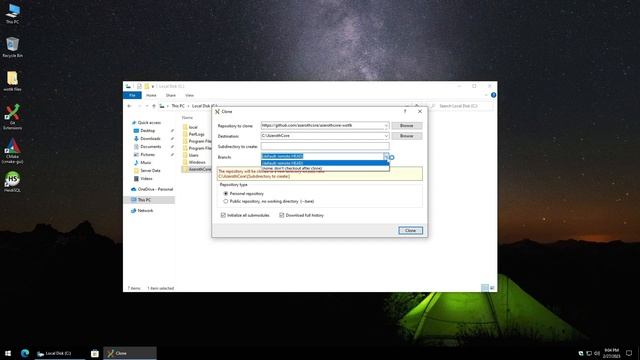Screen dimensions: 640x360
Task: Switch to large icons view button
Action: pos(492,288)
